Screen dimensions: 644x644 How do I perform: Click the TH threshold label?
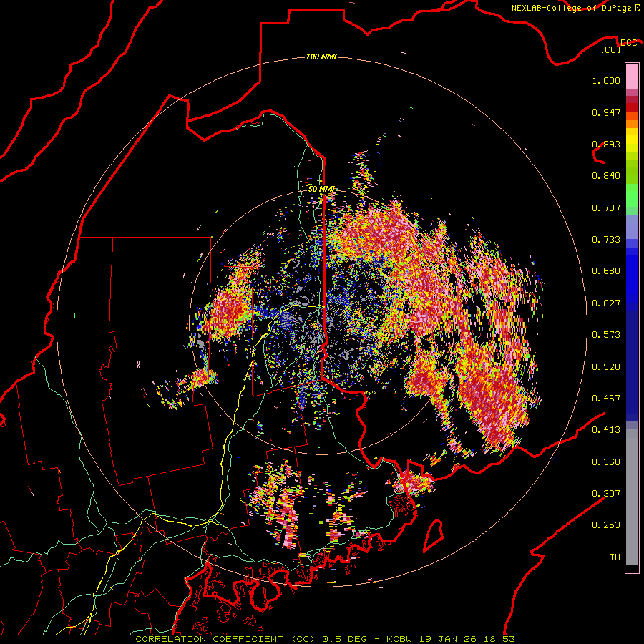click(615, 557)
